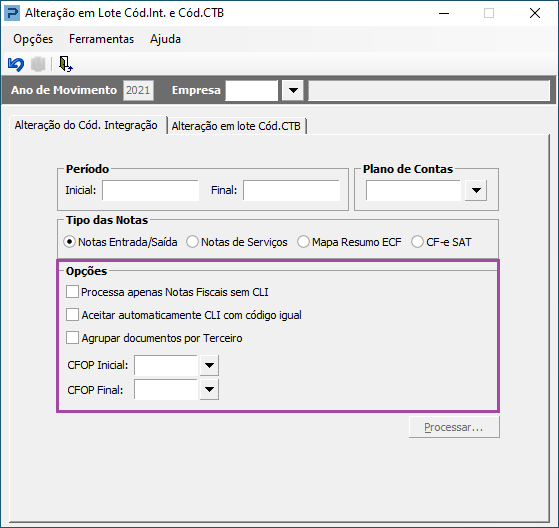Enable 'Aceitar automaticamente CLI com código igual'

pyautogui.click(x=72, y=315)
